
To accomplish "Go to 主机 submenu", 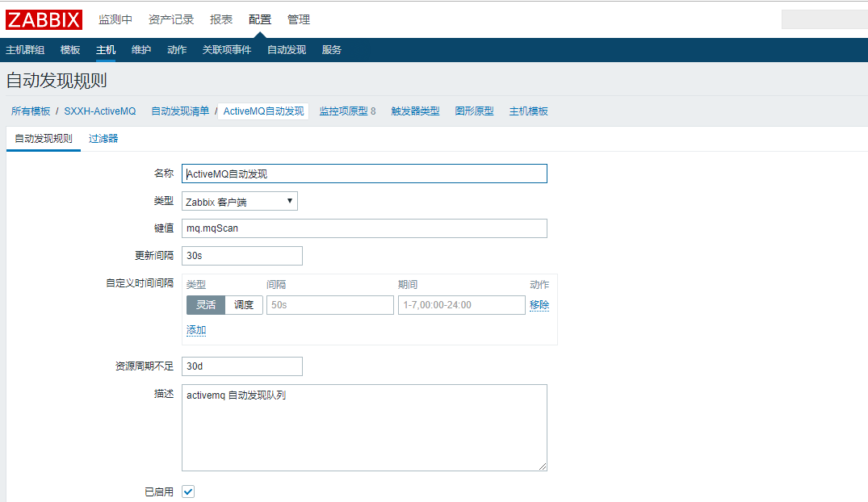I will pyautogui.click(x=106, y=50).
